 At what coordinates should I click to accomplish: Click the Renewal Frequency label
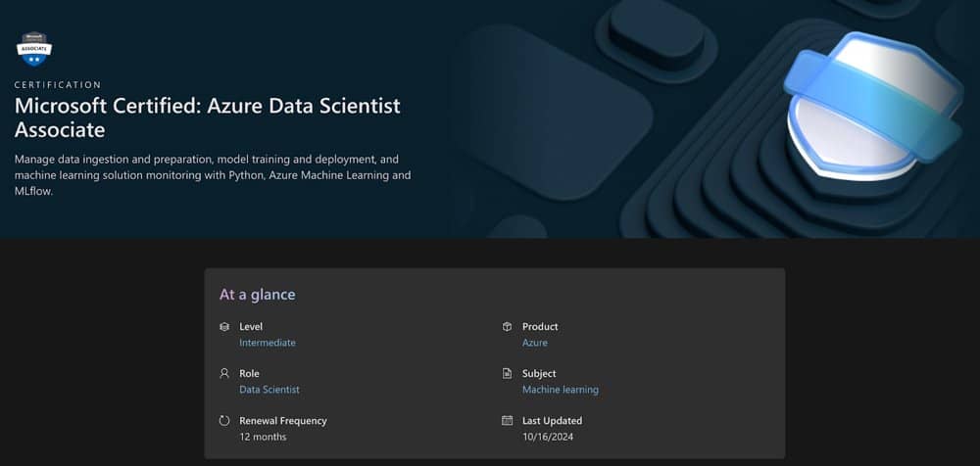point(283,421)
